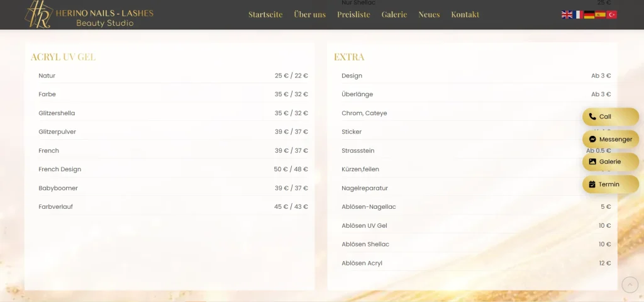This screenshot has width=644, height=302.
Task: Open the Über uns menu item
Action: tap(309, 14)
